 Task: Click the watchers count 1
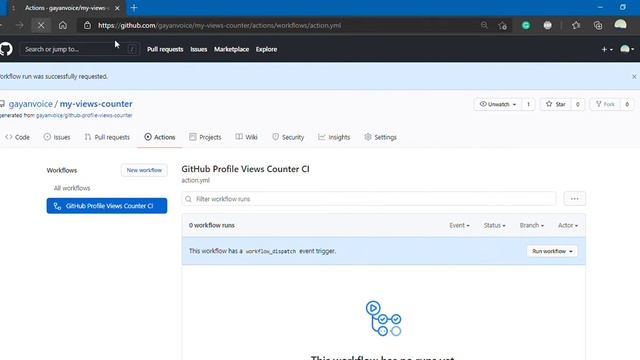click(x=528, y=104)
